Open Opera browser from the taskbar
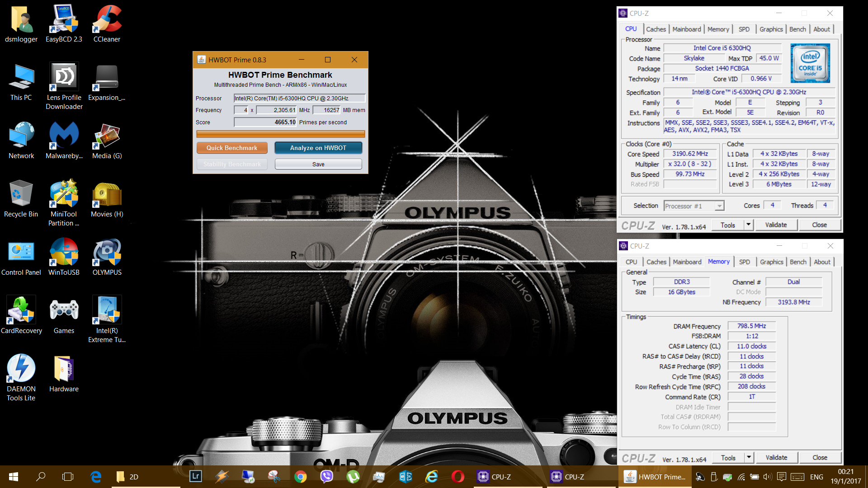This screenshot has height=488, width=868. [458, 477]
